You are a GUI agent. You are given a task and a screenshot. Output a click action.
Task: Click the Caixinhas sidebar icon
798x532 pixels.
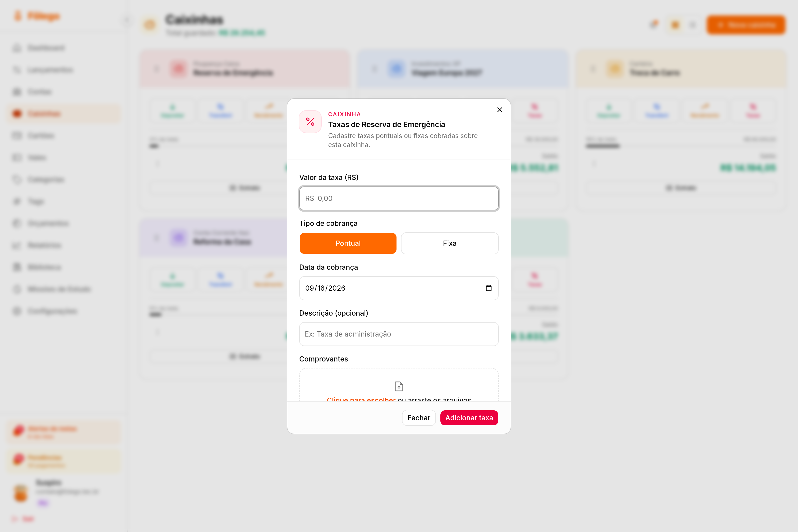click(x=17, y=114)
